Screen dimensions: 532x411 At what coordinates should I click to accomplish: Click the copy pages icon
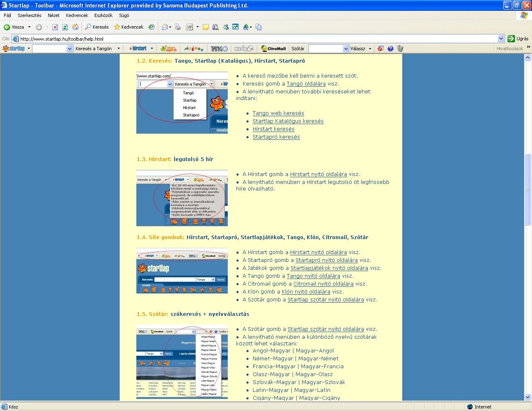[x=259, y=27]
